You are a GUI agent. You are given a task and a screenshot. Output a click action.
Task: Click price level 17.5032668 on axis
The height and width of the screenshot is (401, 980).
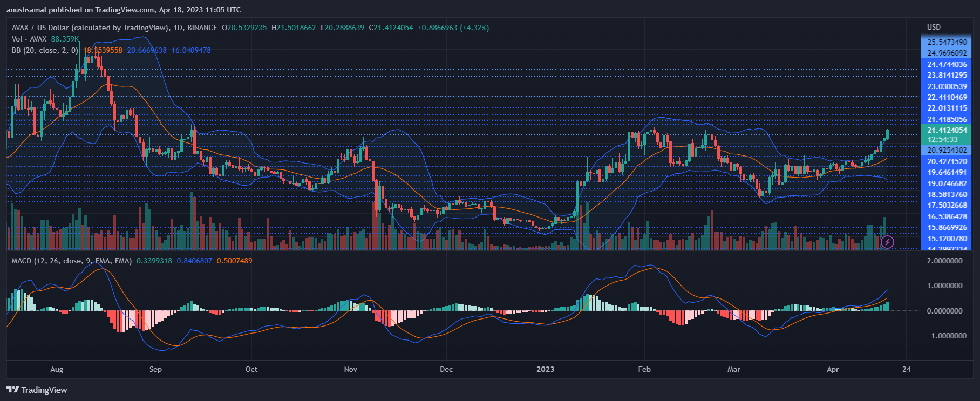coord(947,205)
